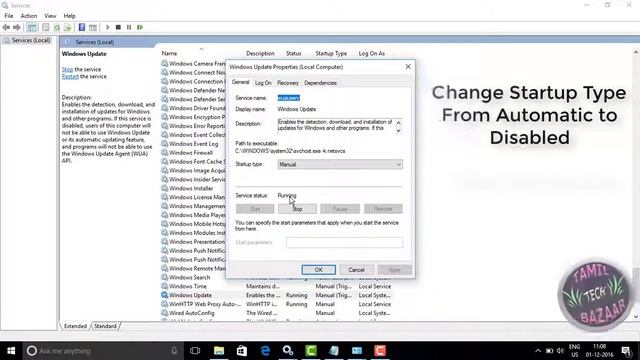The width and height of the screenshot is (640, 360).
Task: Click the Cancel button
Action: [x=356, y=270]
